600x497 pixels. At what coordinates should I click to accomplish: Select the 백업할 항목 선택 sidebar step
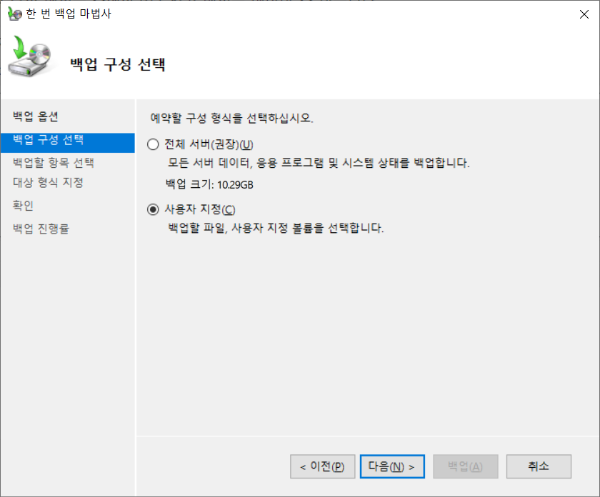click(53, 163)
